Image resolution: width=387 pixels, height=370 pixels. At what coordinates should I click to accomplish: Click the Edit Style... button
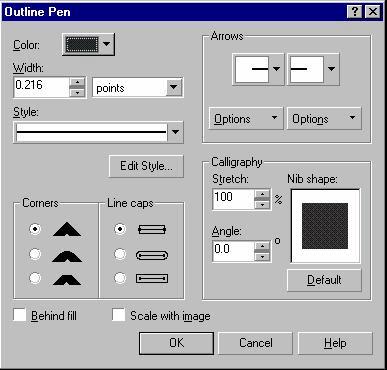click(146, 166)
